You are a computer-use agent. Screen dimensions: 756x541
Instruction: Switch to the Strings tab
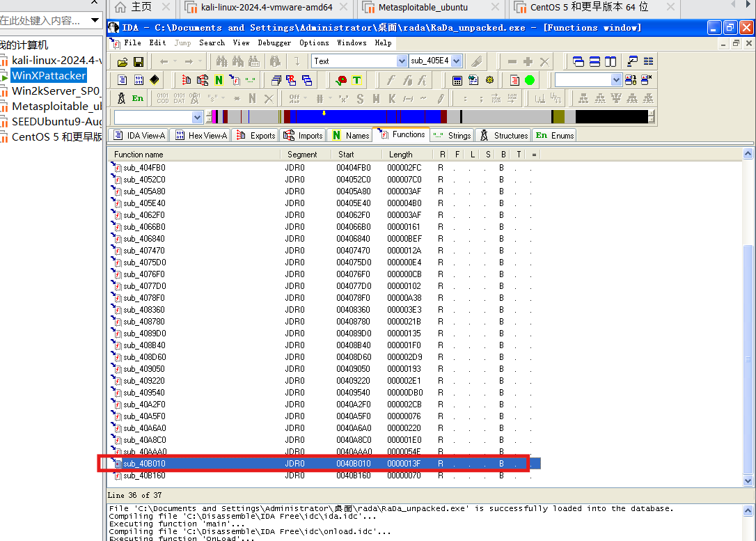click(x=452, y=136)
